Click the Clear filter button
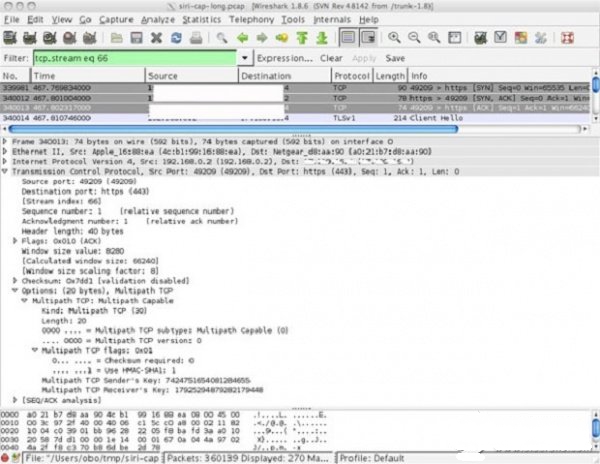Viewport: 600px width, 464px height. (330, 59)
